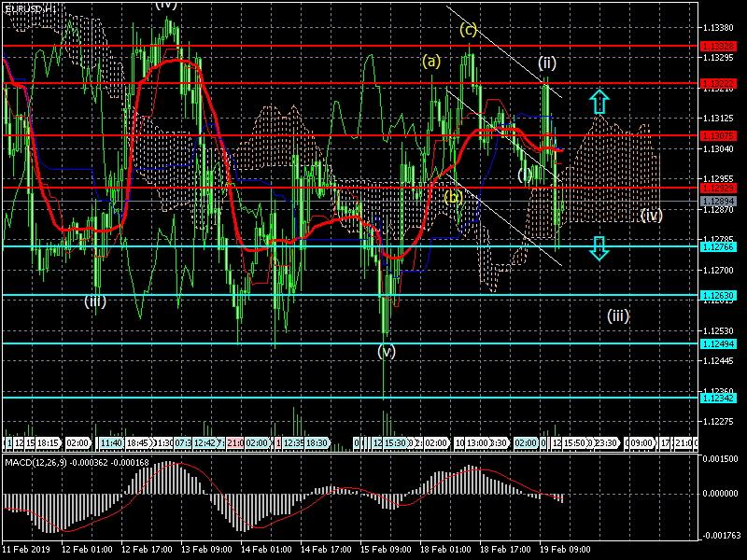
Task: Click the EURUSD,H1 chart title
Action: (29, 7)
